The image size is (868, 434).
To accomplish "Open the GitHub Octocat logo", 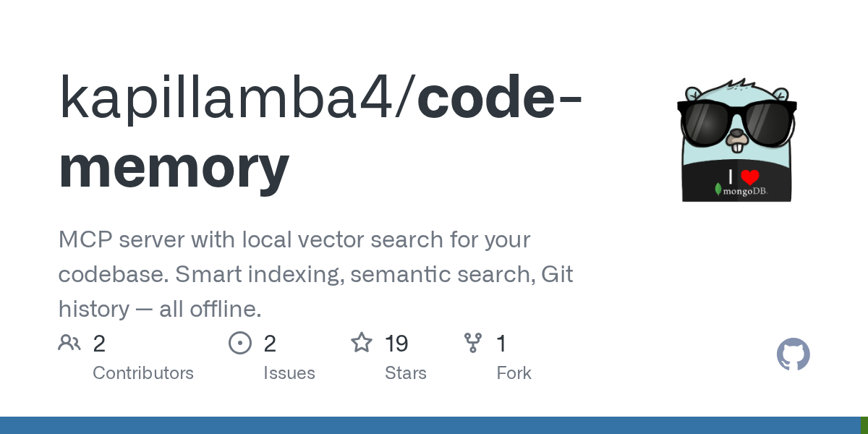I will tap(793, 355).
